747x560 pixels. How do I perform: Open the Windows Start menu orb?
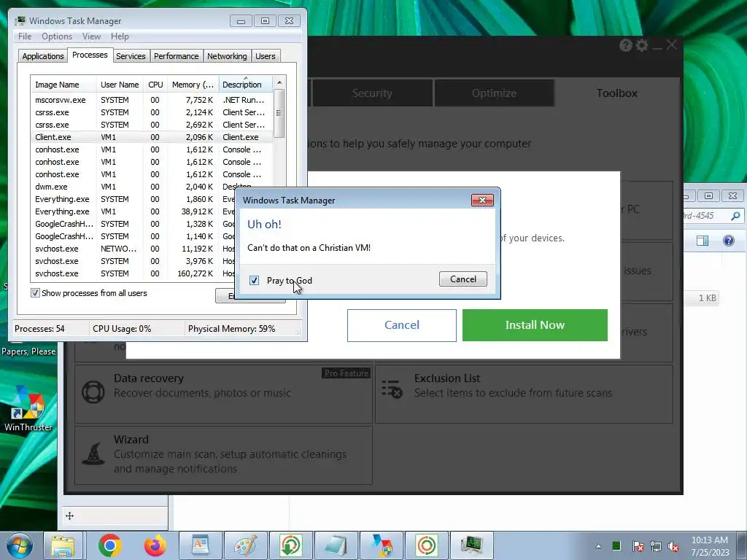click(18, 545)
